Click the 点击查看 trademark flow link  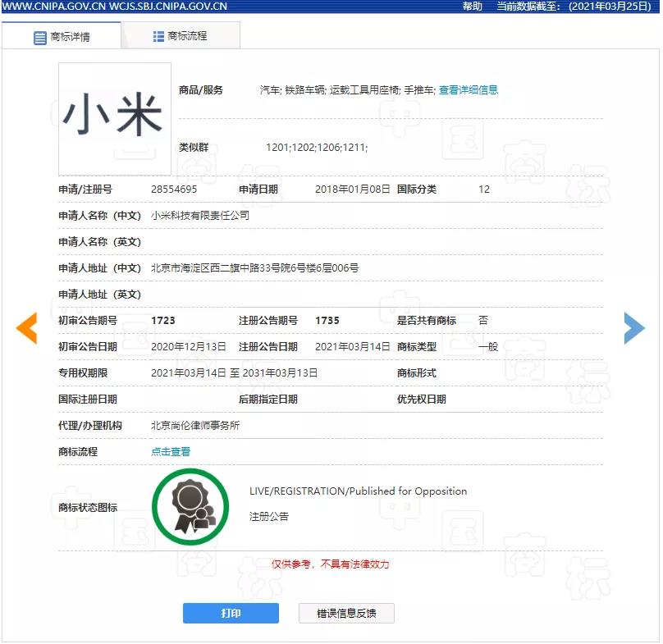pyautogui.click(x=171, y=451)
